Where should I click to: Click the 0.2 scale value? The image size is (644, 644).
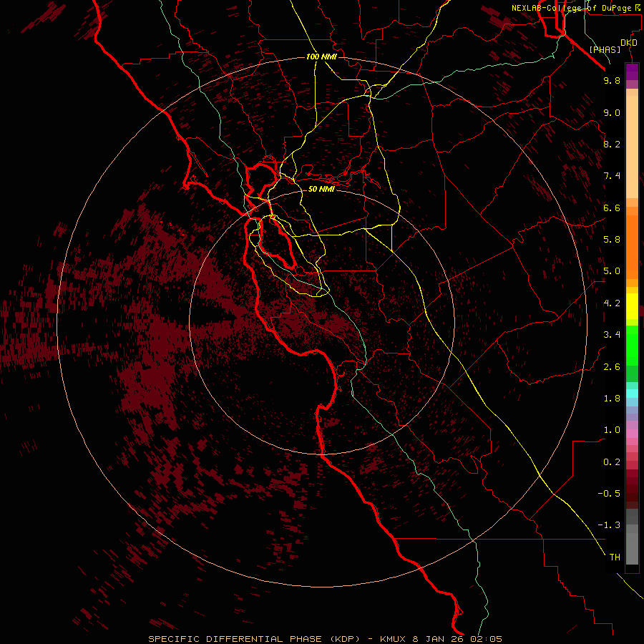point(612,462)
